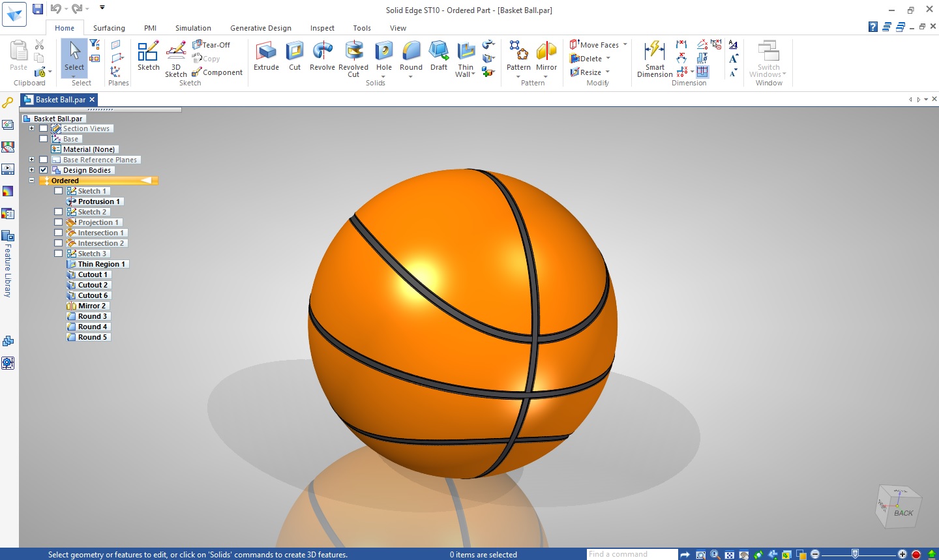
Task: Open the Customize Quick Access Toolbar dropdown
Action: (x=102, y=8)
